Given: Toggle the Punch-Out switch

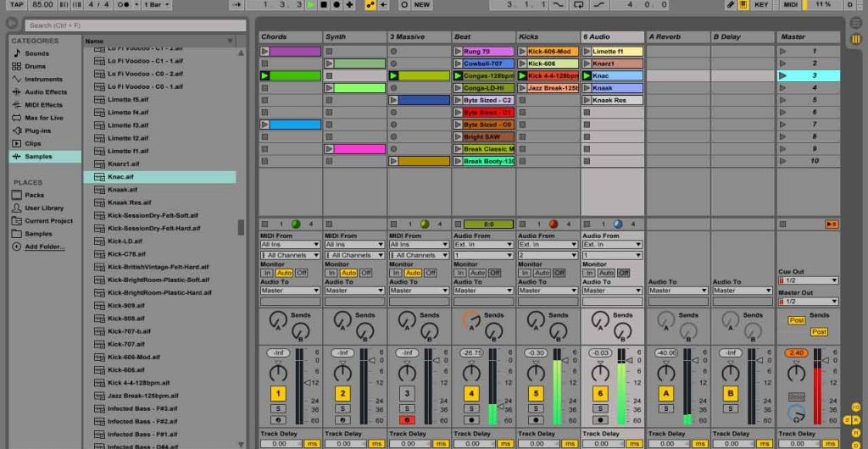Looking at the screenshot, I should 598,4.
